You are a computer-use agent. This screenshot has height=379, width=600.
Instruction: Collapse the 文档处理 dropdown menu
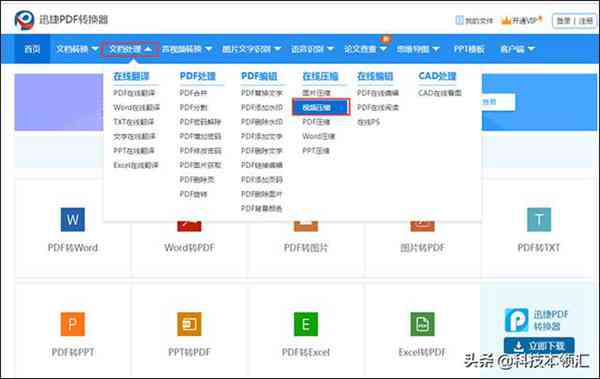pyautogui.click(x=130, y=49)
